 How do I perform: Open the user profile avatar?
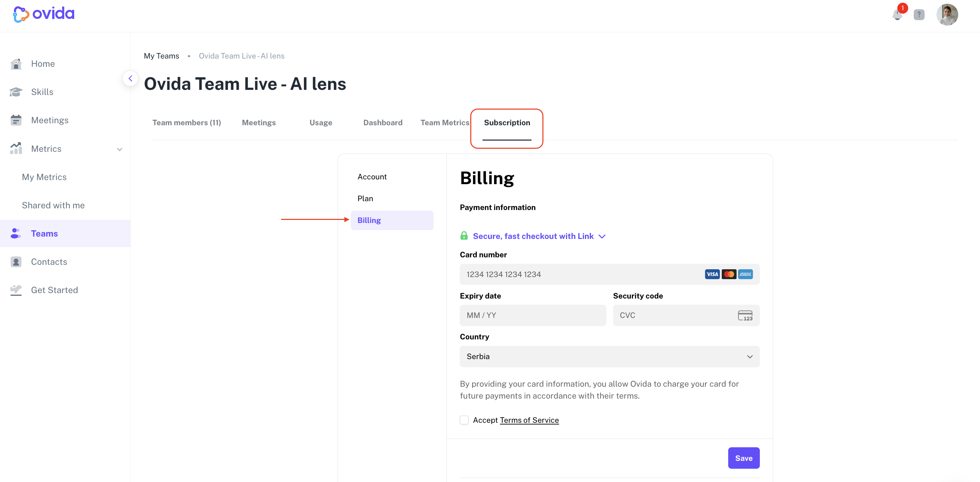pyautogui.click(x=947, y=15)
